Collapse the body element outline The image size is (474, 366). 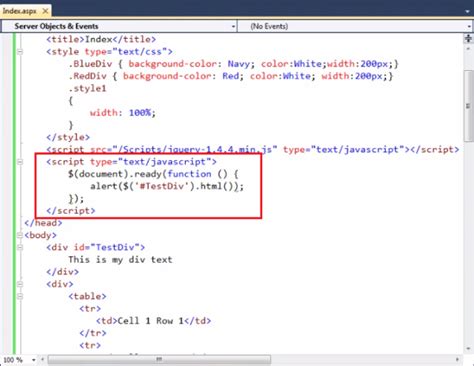20,235
